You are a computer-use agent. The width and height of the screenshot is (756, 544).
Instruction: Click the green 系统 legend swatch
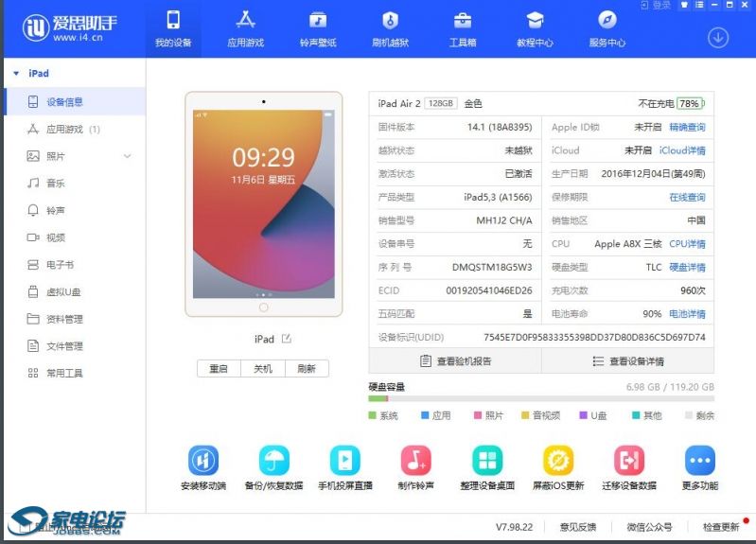coord(372,415)
